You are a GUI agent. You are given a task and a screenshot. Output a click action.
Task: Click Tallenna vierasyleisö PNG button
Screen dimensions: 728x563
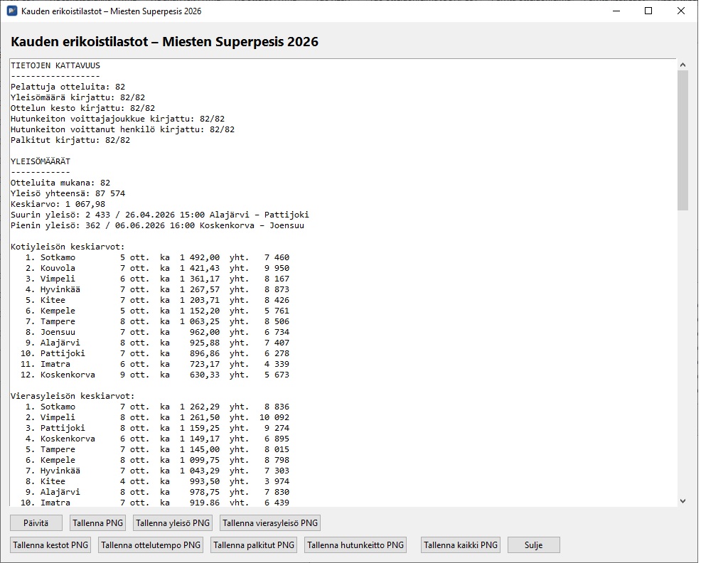pos(270,523)
